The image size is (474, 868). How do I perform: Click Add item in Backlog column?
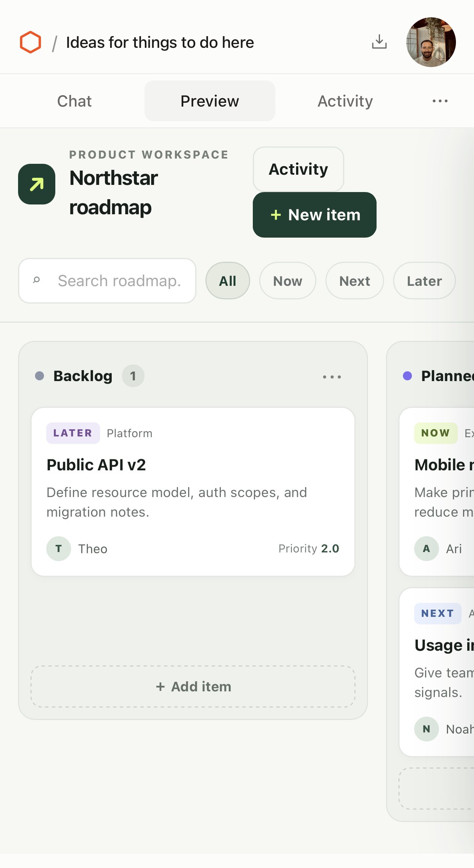coord(193,686)
